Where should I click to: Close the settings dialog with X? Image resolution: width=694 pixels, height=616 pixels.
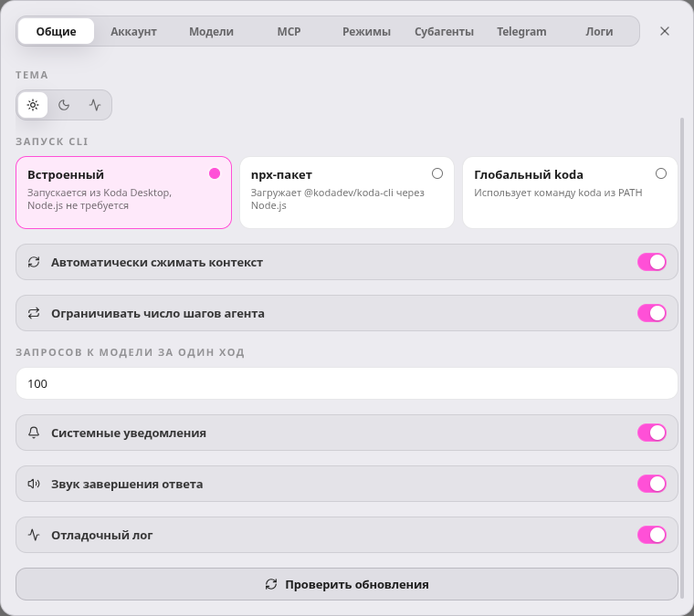pos(665,31)
